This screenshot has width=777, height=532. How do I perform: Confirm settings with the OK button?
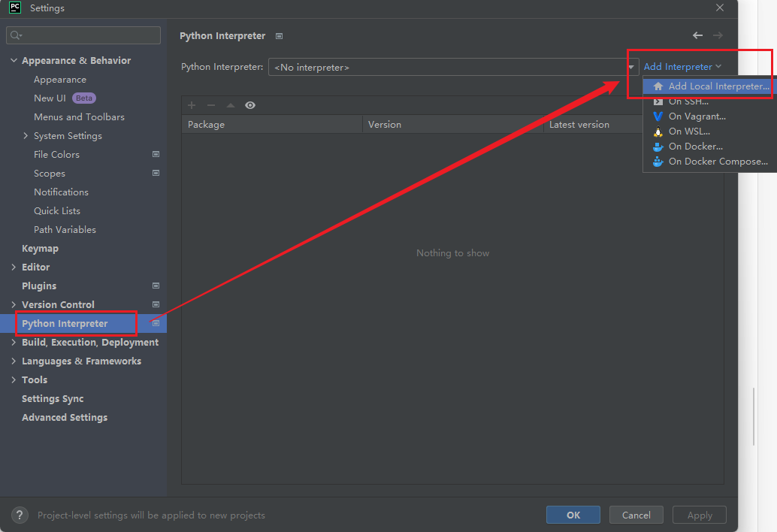click(x=573, y=515)
